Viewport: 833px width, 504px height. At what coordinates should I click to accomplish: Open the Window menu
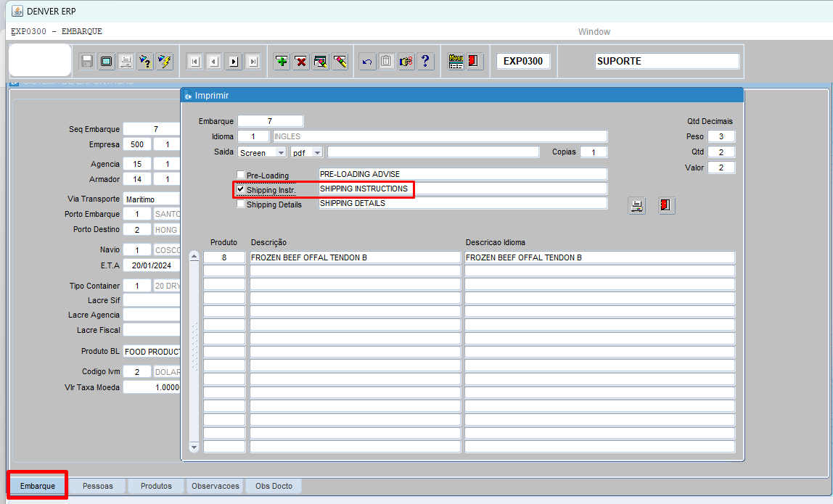click(594, 32)
